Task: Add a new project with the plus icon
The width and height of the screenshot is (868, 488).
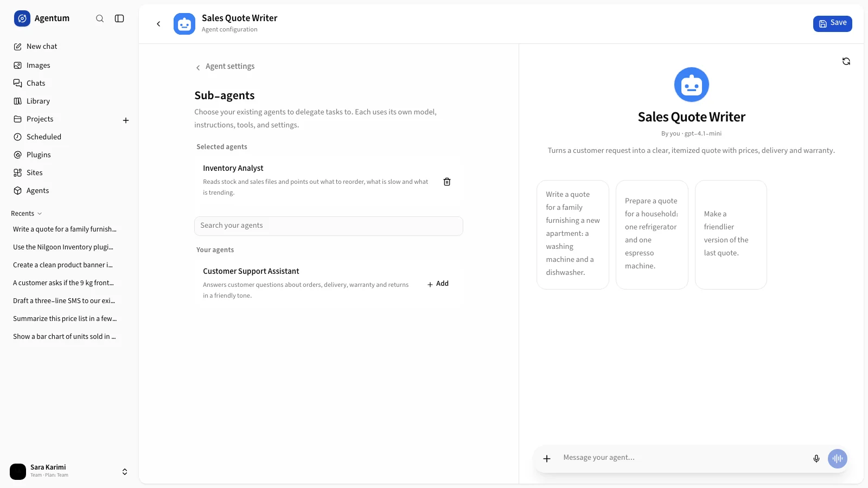Action: point(126,120)
